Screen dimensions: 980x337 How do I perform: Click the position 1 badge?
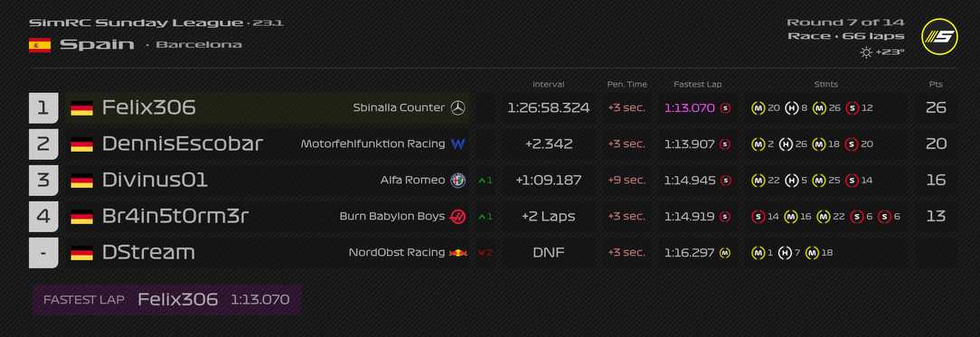point(43,108)
